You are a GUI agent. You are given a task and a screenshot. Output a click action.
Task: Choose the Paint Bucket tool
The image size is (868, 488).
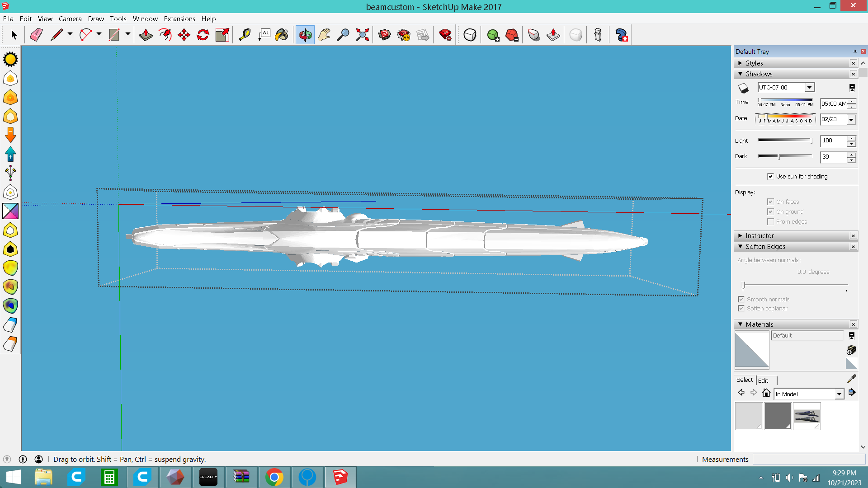coord(282,35)
